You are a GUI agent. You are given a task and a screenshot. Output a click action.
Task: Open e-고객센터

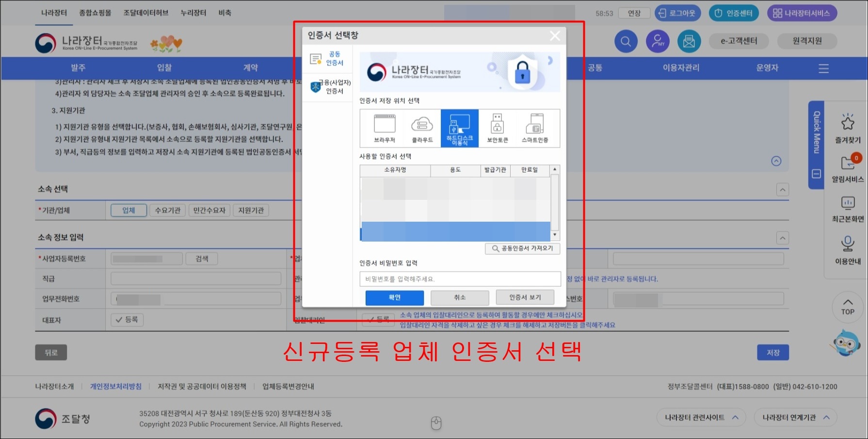click(x=739, y=41)
